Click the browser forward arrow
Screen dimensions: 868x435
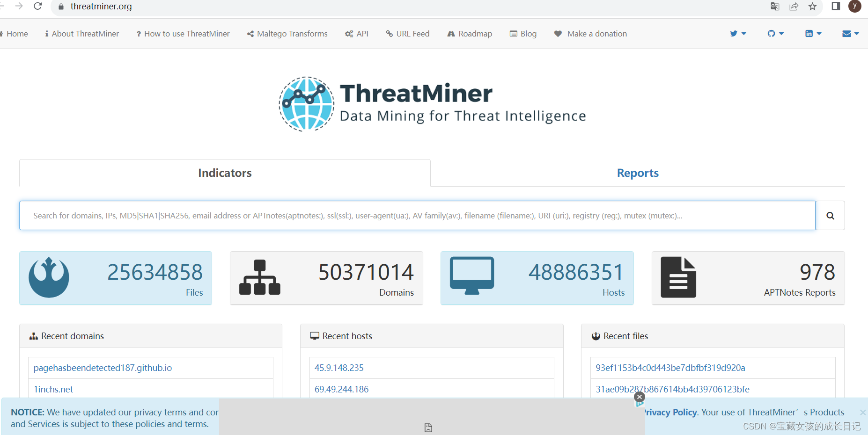pos(19,6)
